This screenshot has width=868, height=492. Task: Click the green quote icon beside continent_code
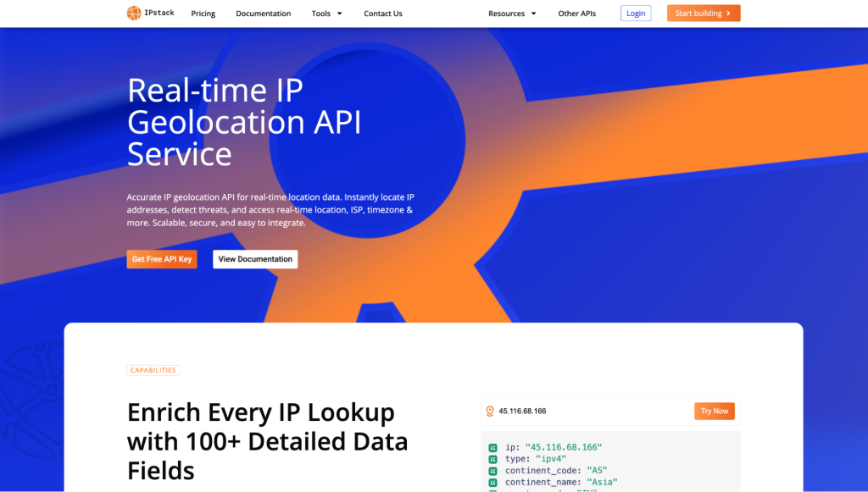[492, 471]
